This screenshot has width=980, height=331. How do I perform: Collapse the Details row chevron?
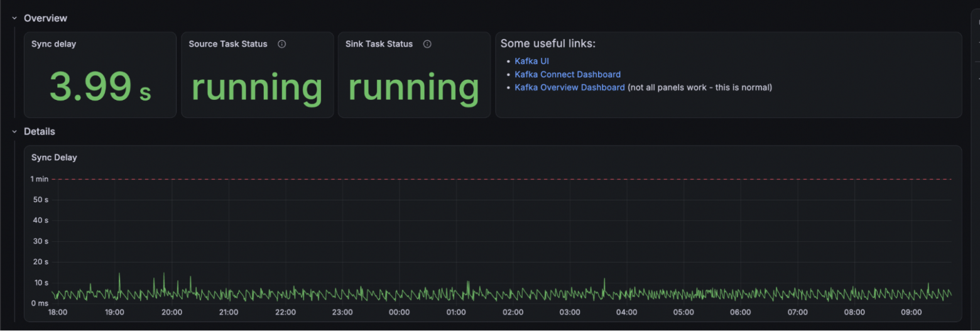click(14, 132)
